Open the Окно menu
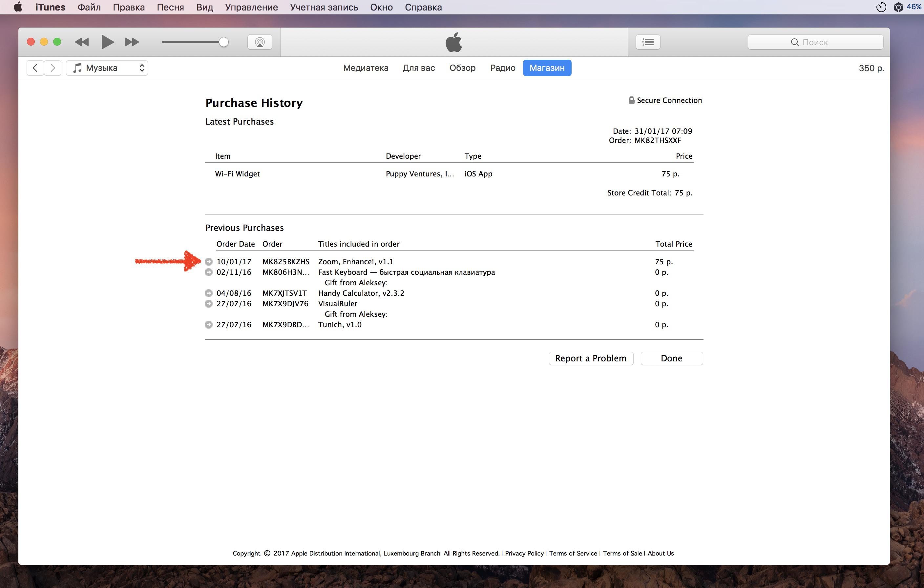This screenshot has height=588, width=924. point(381,7)
